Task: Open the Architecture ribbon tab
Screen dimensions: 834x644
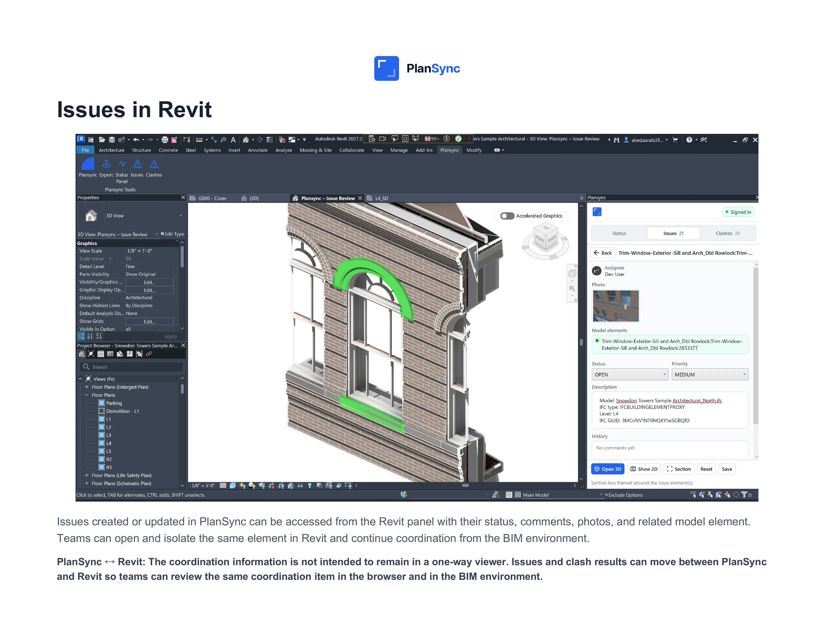Action: pos(111,150)
